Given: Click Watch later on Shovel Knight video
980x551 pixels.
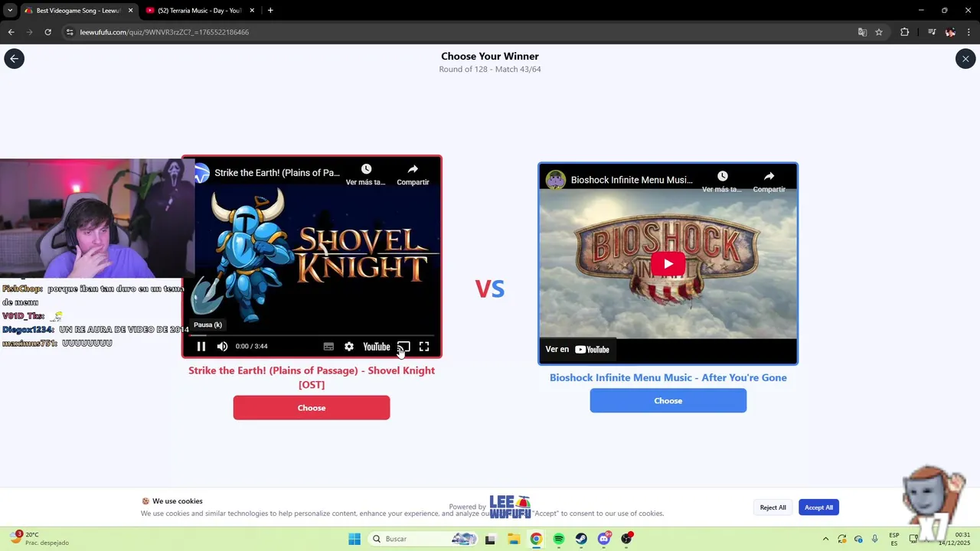Looking at the screenshot, I should [366, 174].
